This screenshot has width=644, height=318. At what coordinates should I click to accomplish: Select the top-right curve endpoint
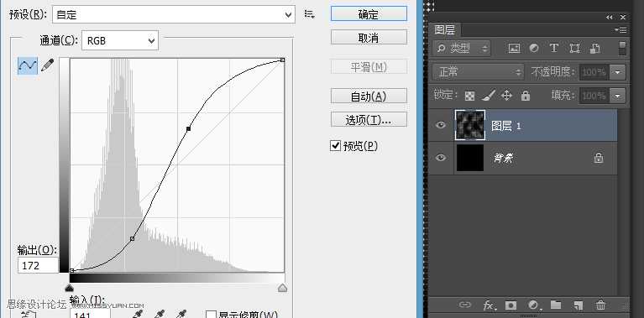[x=282, y=60]
